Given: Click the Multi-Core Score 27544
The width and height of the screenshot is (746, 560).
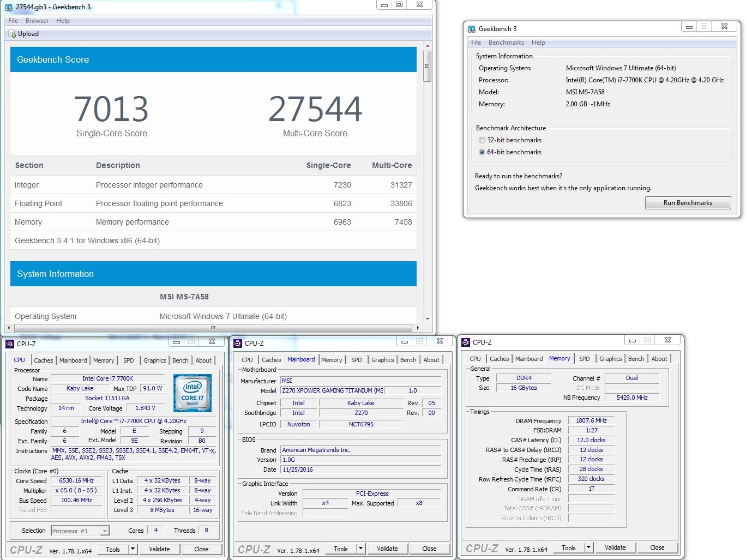Looking at the screenshot, I should coord(315,109).
